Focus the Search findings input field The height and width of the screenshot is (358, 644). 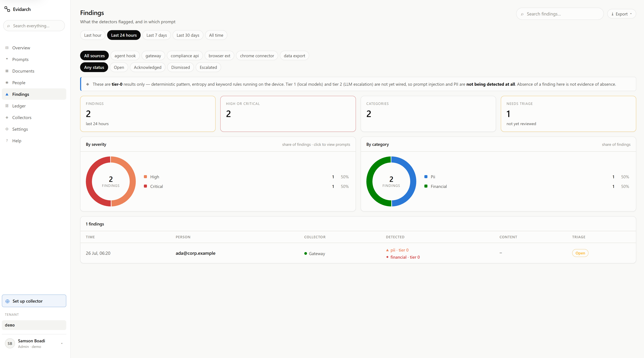point(560,14)
